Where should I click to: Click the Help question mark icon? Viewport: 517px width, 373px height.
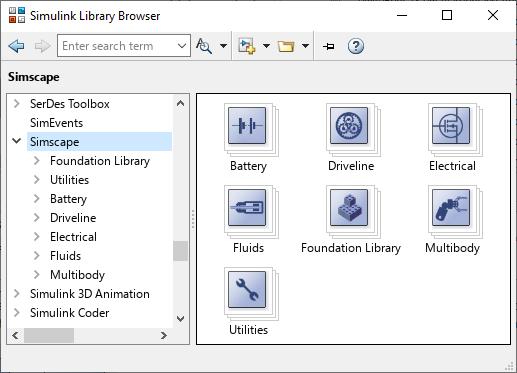pos(356,46)
